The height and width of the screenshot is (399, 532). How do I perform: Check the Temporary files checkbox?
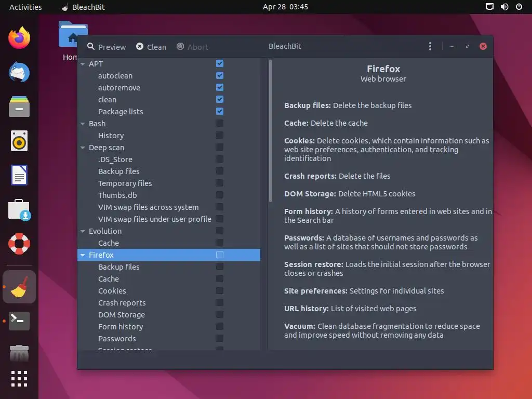(x=220, y=183)
